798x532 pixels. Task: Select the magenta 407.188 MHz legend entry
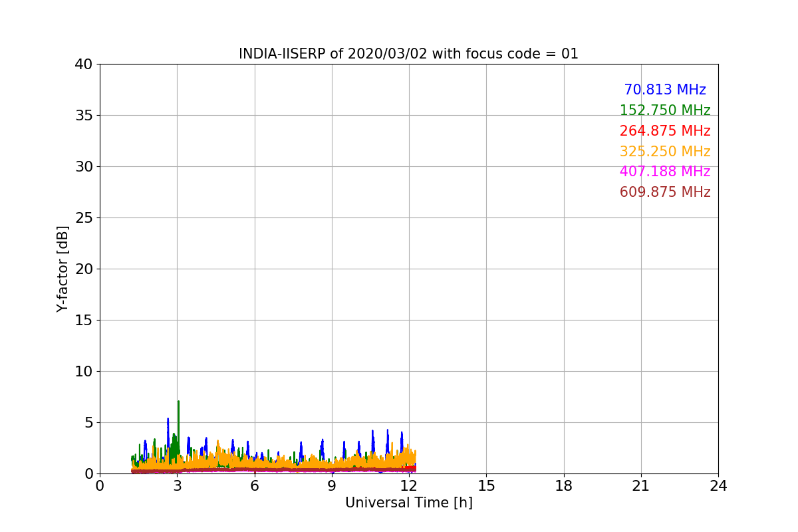pos(664,172)
